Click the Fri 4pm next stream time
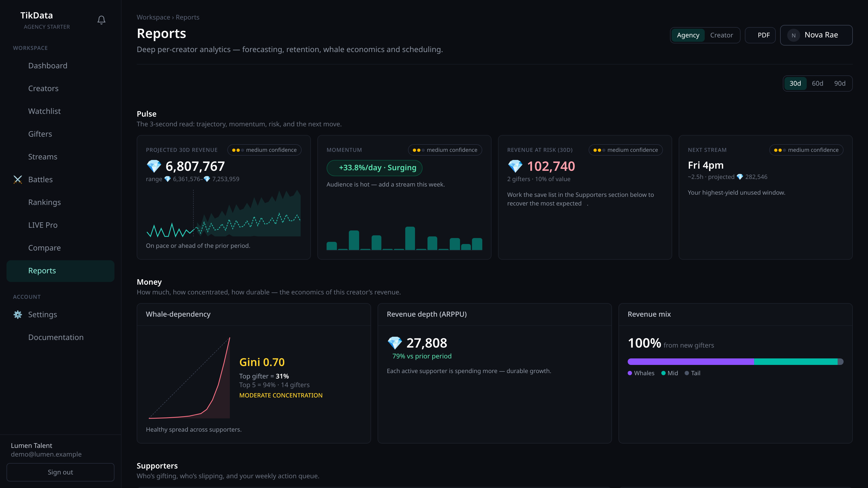This screenshot has width=868, height=488. coord(706,165)
